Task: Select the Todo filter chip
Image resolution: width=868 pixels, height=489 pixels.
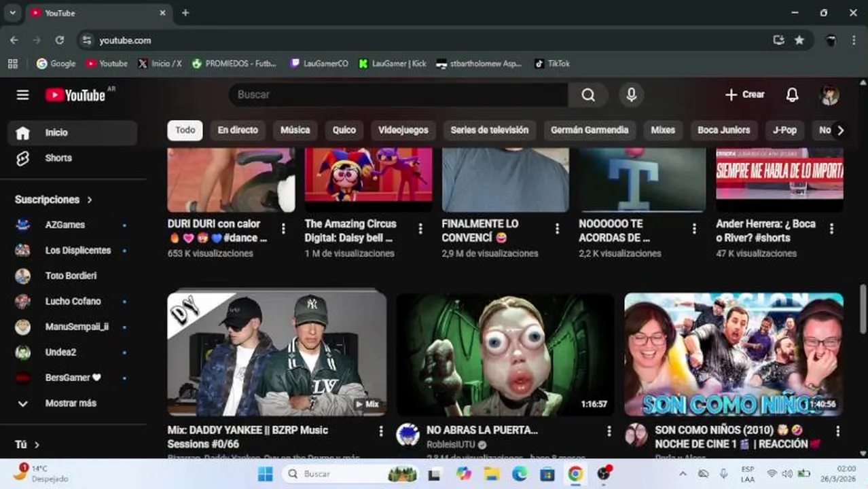Action: [x=185, y=130]
